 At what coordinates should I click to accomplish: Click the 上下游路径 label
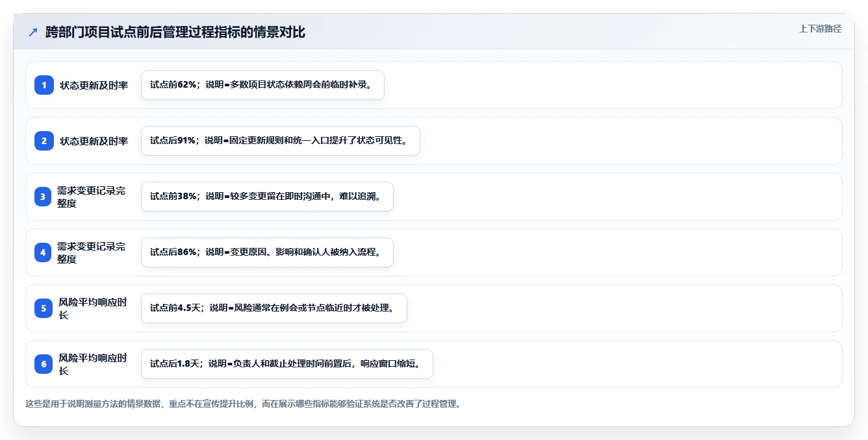point(820,29)
